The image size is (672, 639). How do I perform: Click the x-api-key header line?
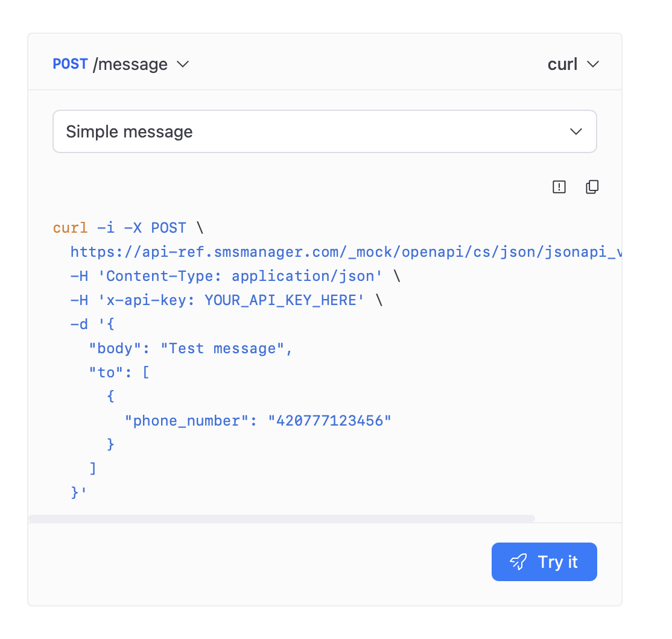(226, 300)
